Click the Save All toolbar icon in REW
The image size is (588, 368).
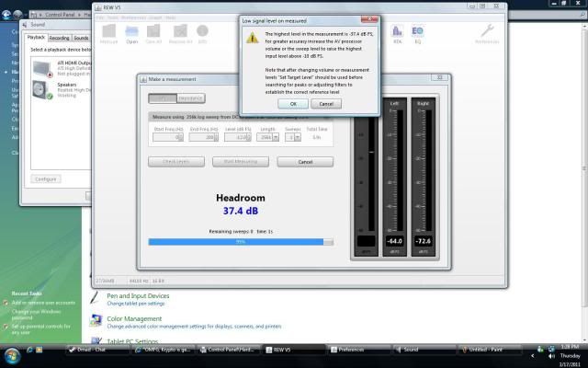click(x=153, y=34)
